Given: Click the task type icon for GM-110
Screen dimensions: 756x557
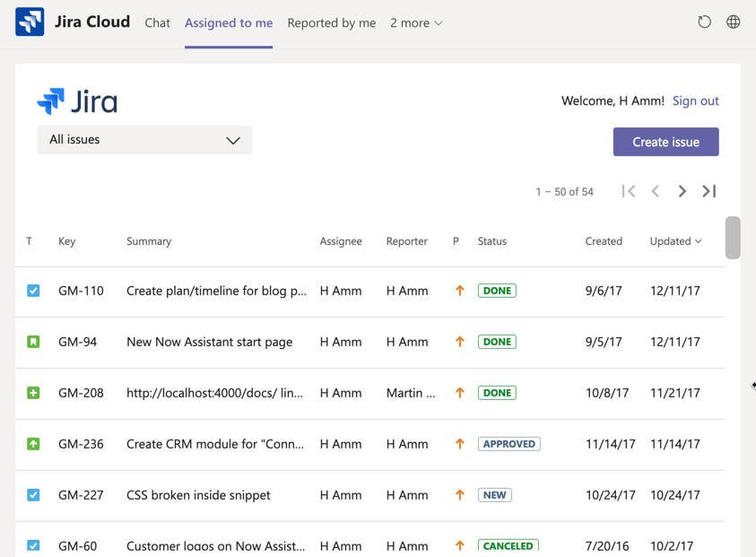Looking at the screenshot, I should click(33, 291).
